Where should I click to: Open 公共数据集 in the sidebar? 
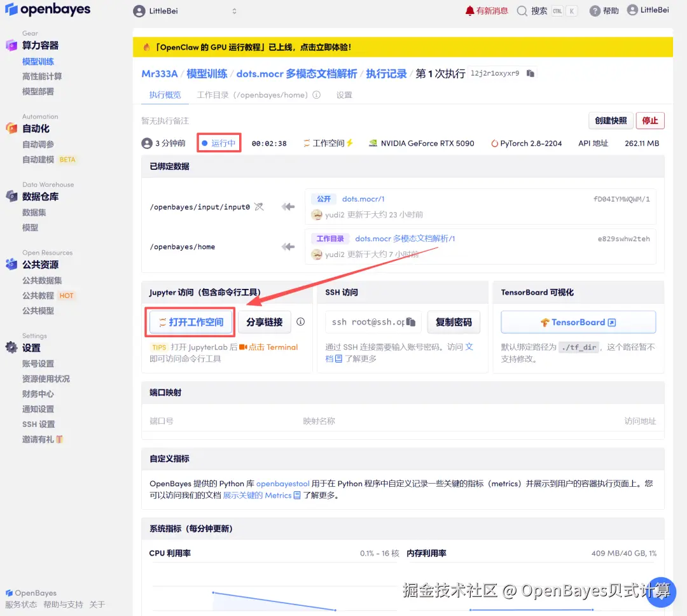[x=42, y=280]
